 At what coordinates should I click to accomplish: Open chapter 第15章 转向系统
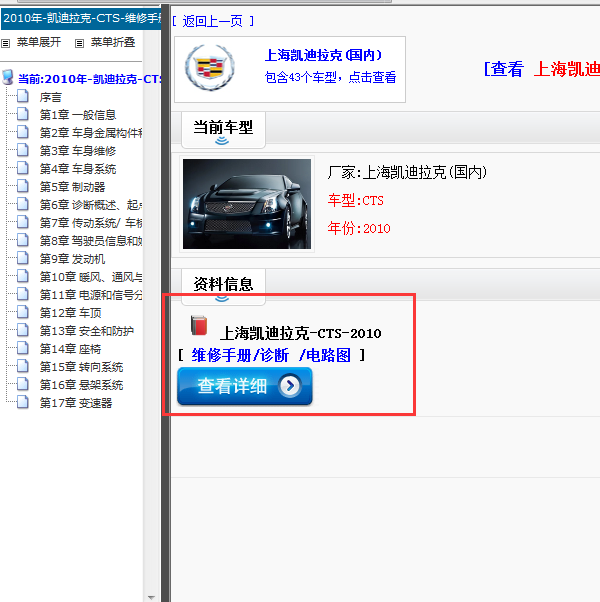point(81,367)
